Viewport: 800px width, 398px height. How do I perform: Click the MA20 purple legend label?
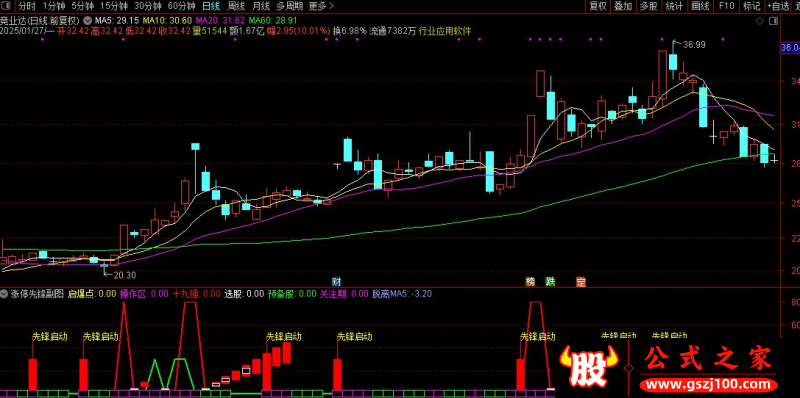[x=219, y=21]
